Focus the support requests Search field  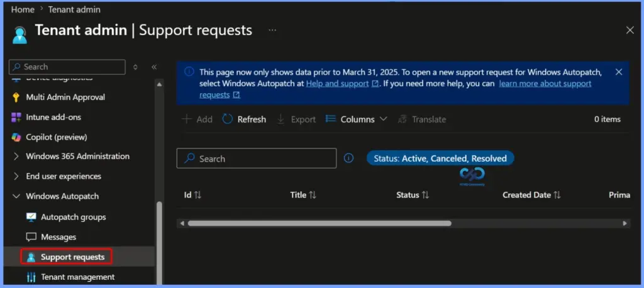click(x=257, y=158)
